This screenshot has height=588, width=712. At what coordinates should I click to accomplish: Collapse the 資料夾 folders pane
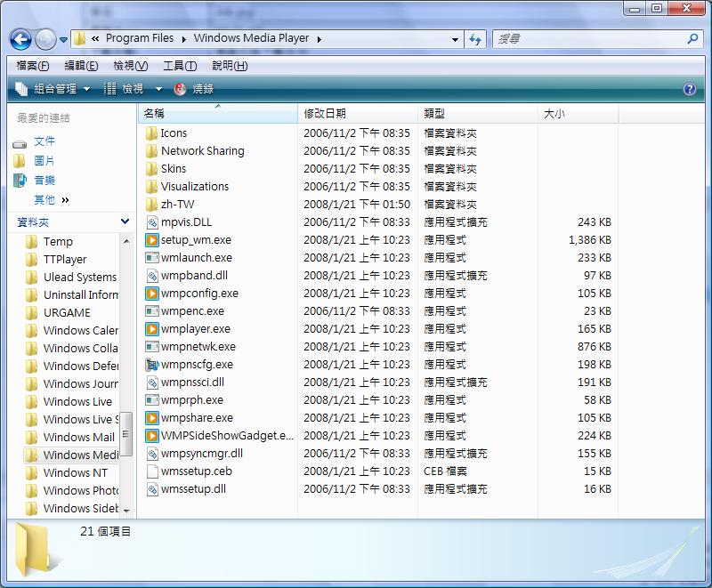125,222
